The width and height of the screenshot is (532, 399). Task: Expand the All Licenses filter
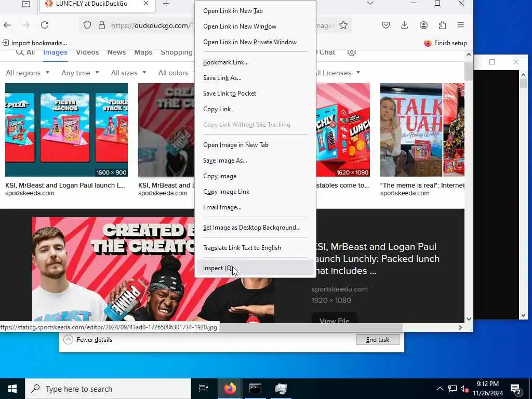coord(338,73)
